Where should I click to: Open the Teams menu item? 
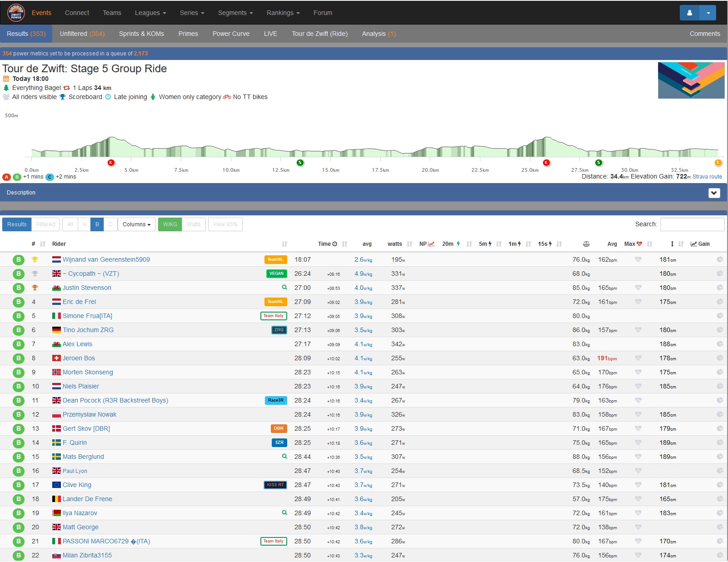click(x=112, y=13)
